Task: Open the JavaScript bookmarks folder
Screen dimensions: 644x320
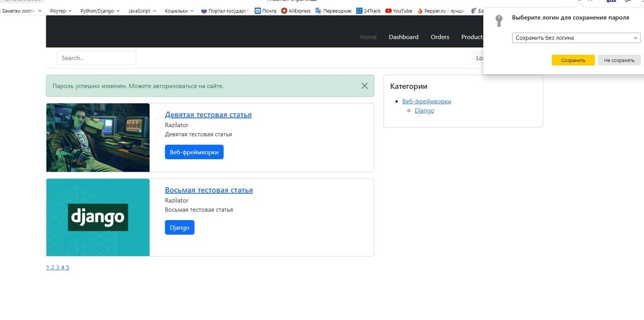Action: 142,11
